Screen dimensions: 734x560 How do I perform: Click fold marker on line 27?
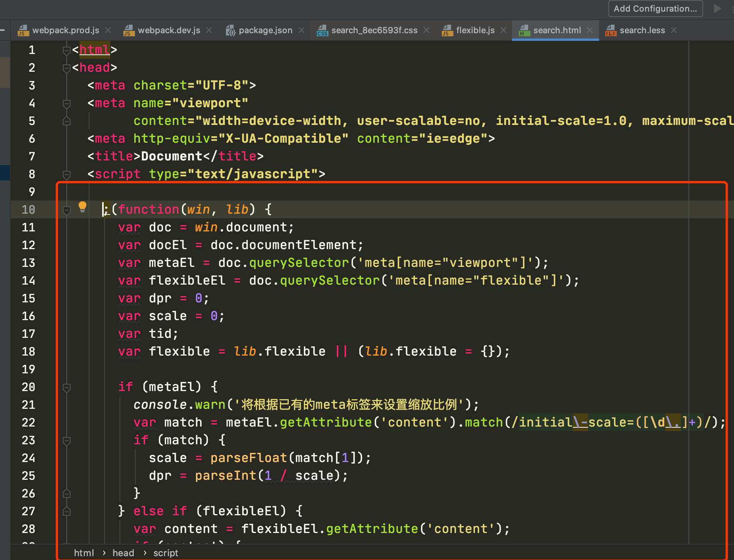click(67, 511)
